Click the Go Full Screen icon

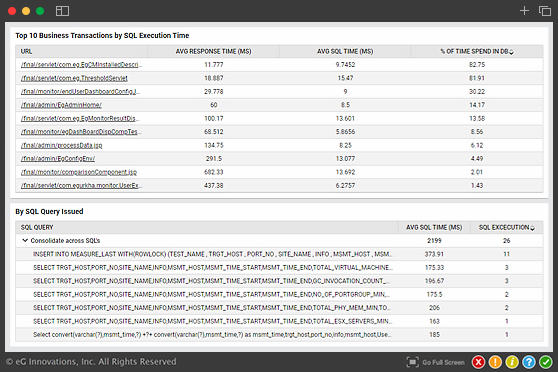412,362
